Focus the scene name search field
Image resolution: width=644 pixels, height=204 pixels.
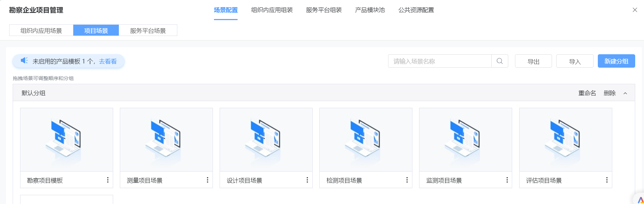(x=440, y=61)
